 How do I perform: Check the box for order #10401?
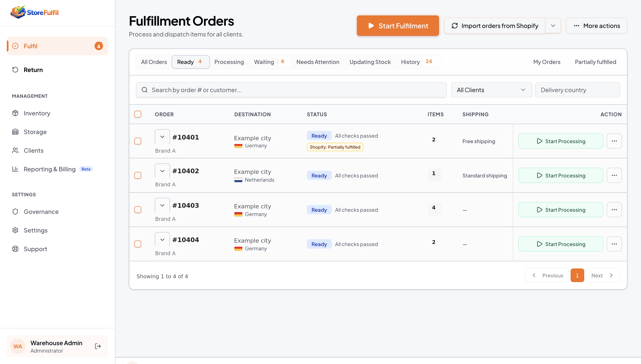click(138, 141)
